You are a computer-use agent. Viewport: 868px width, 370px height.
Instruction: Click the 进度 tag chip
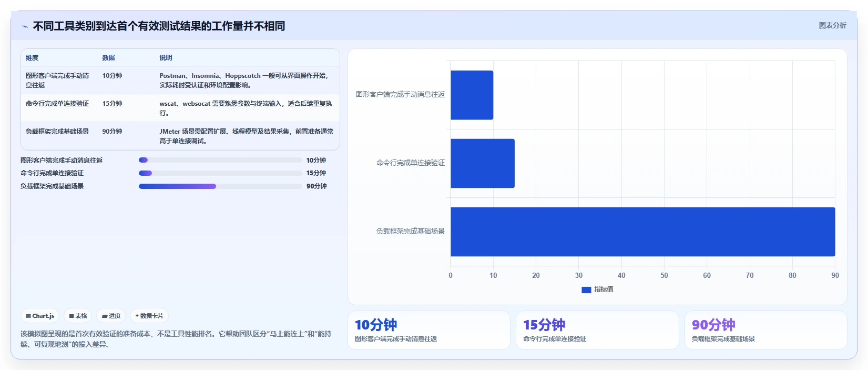tap(111, 316)
